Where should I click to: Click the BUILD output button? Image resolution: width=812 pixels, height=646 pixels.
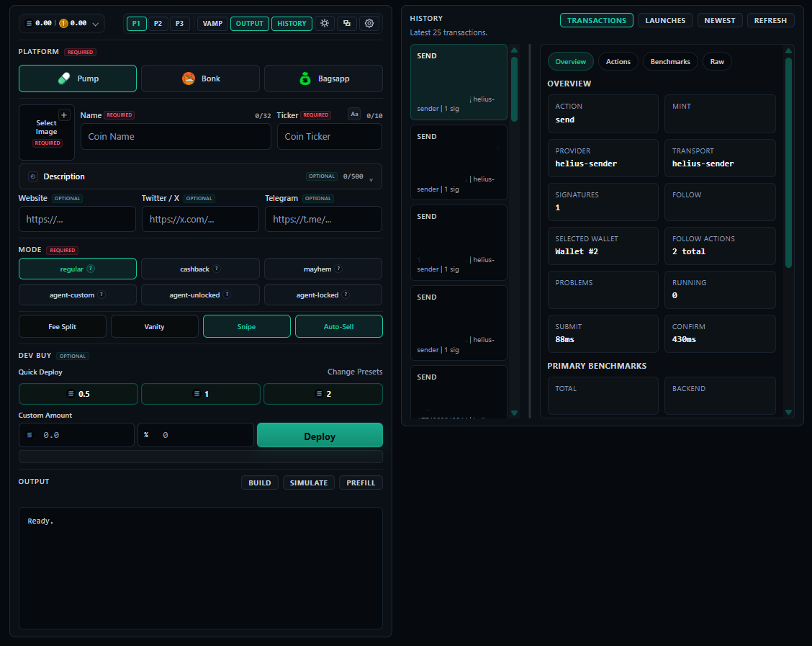[x=260, y=483]
